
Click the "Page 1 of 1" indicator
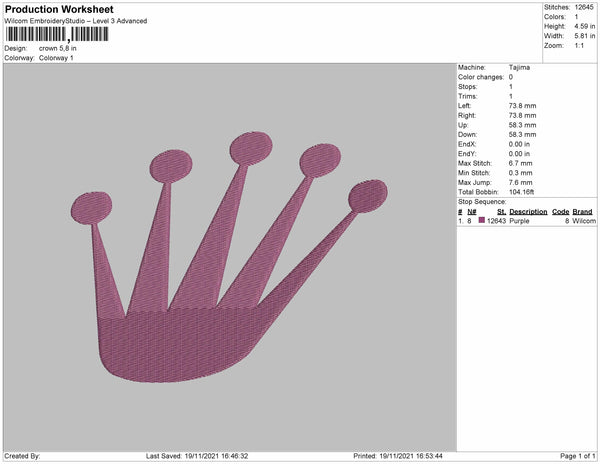tap(577, 456)
